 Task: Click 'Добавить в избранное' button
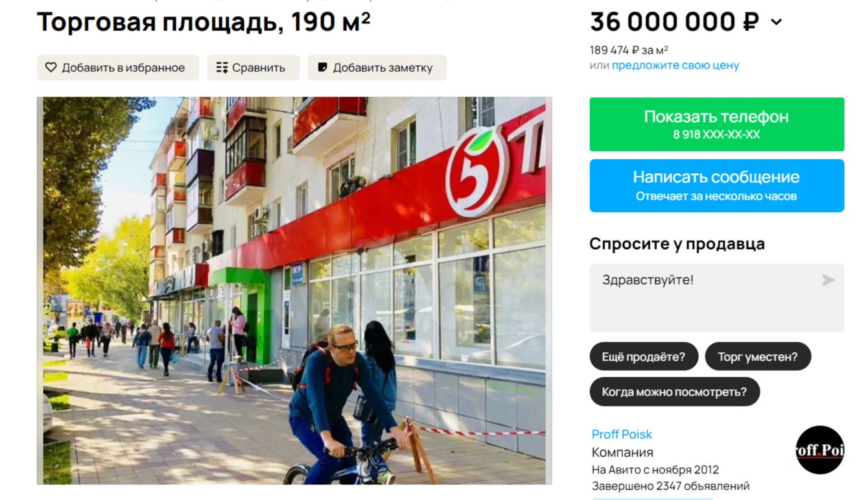[x=118, y=67]
